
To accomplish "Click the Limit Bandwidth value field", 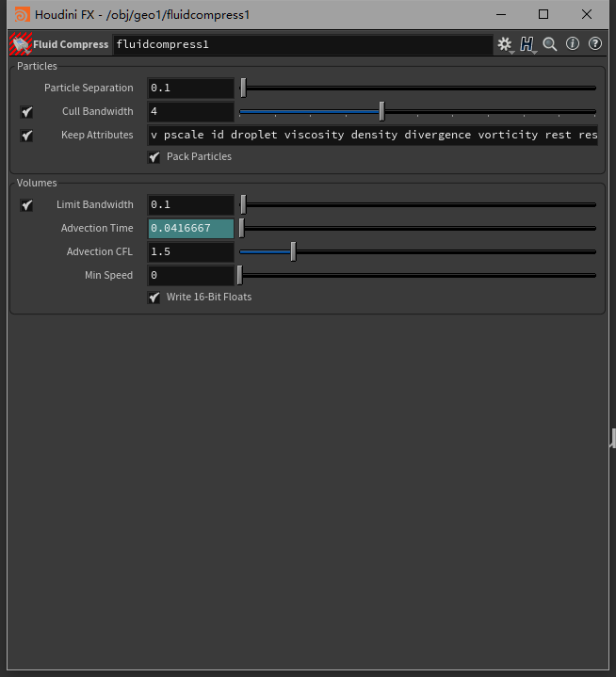I will pyautogui.click(x=190, y=204).
